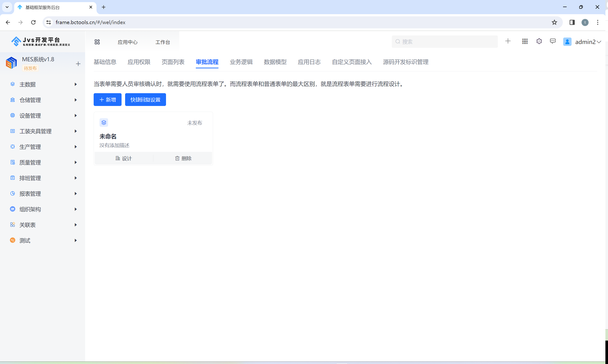Click the 新增 button

[x=108, y=100]
